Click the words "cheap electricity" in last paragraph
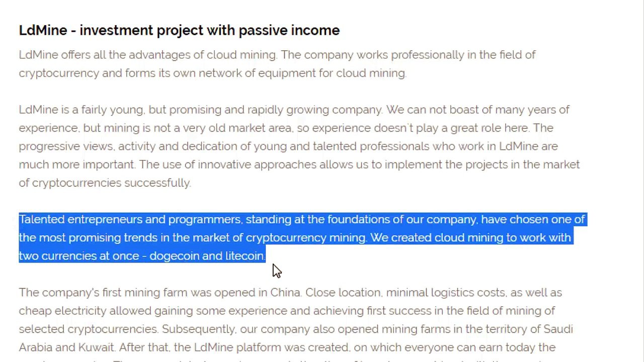 (x=62, y=311)
